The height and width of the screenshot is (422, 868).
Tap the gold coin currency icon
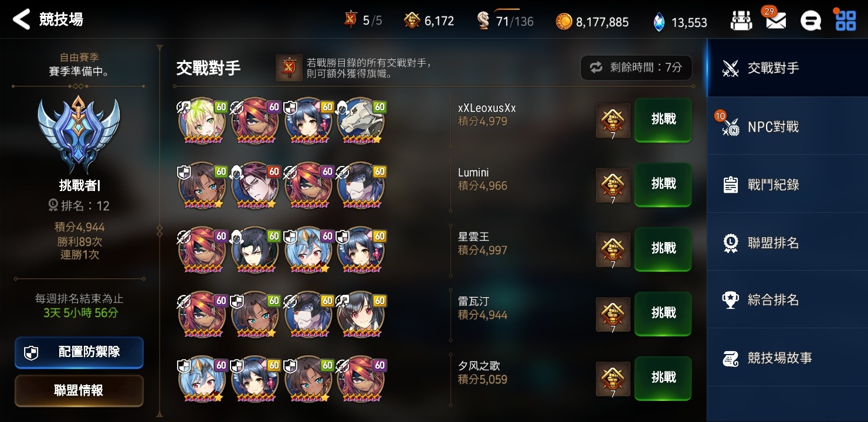pyautogui.click(x=564, y=22)
